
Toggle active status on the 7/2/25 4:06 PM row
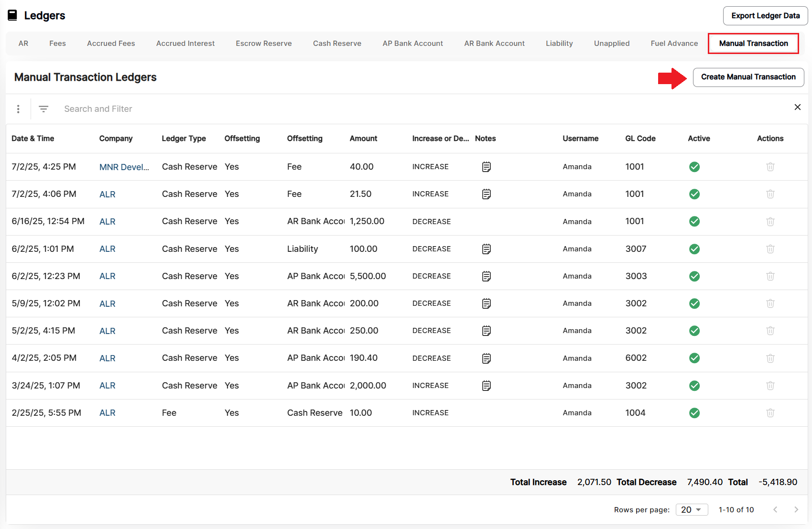coord(694,194)
